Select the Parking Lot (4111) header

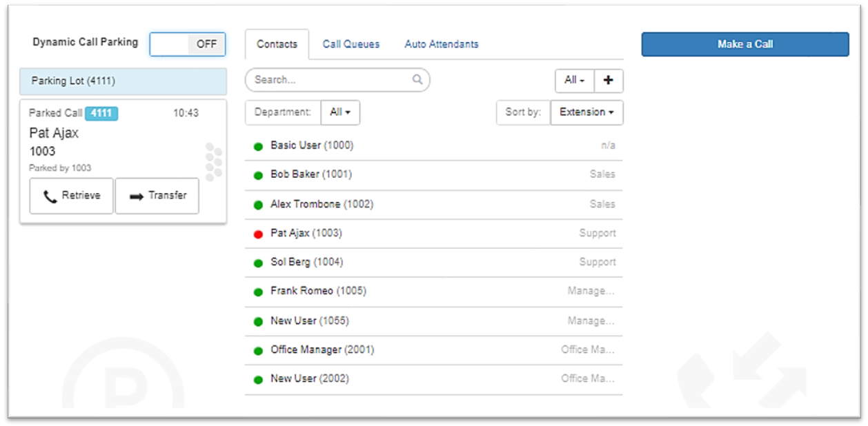pos(123,81)
